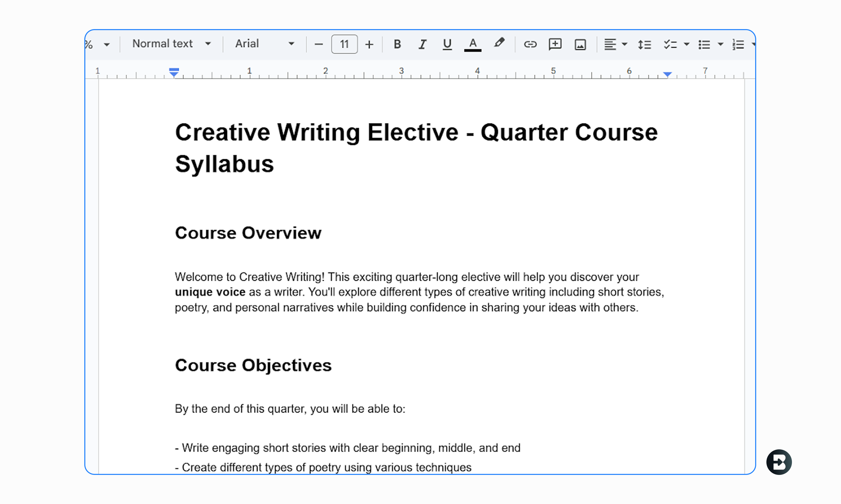Increase font size with plus button
The width and height of the screenshot is (841, 504).
pos(369,44)
